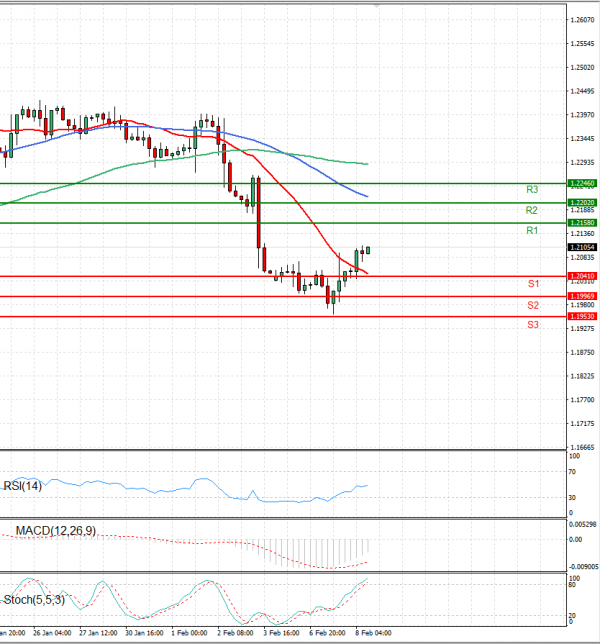Screen dimensions: 600x644
Task: Click the S1 support label
Action: (533, 283)
